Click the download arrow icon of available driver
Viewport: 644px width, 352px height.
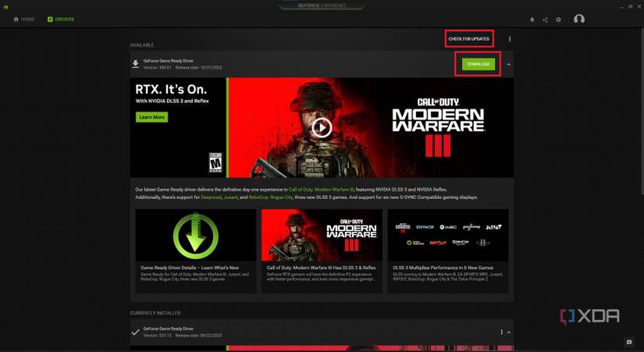[136, 64]
